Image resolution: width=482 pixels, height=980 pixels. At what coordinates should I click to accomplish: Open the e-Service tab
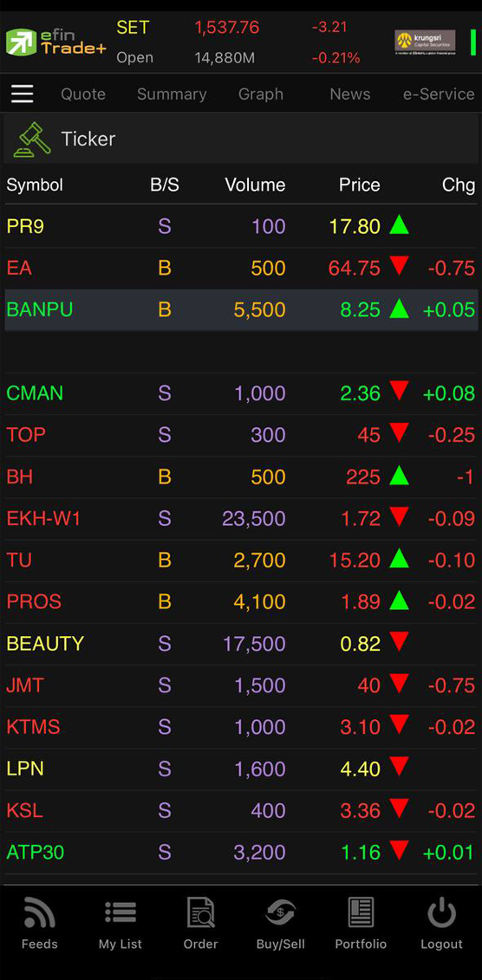tap(439, 94)
